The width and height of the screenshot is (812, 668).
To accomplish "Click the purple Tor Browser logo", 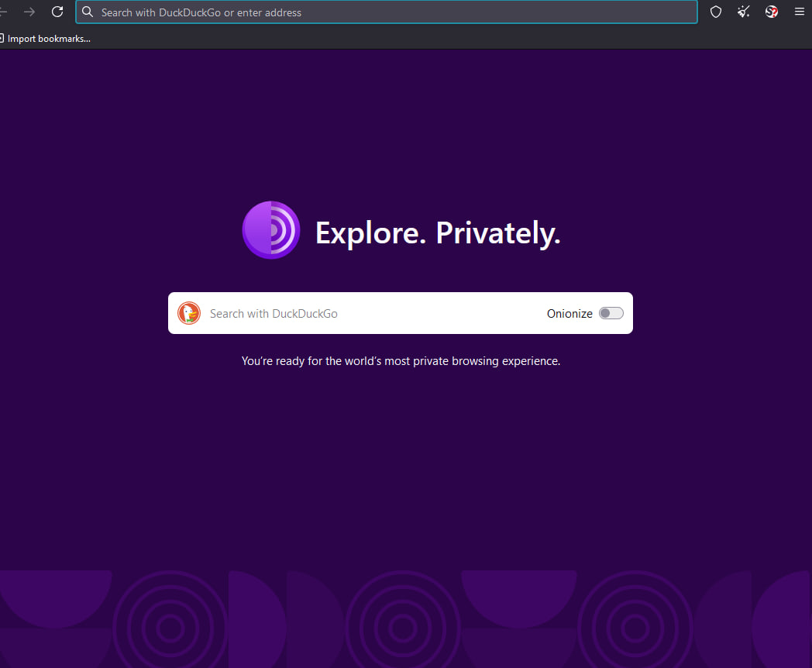I will pyautogui.click(x=270, y=230).
